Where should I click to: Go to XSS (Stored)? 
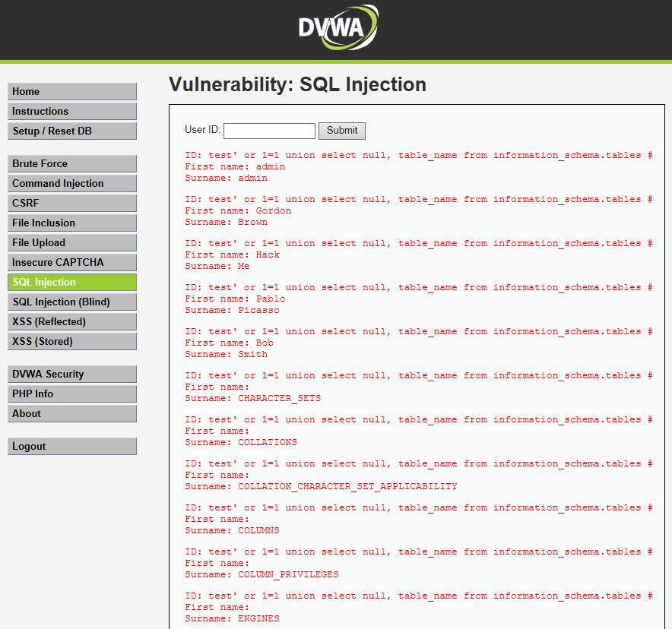tap(72, 341)
